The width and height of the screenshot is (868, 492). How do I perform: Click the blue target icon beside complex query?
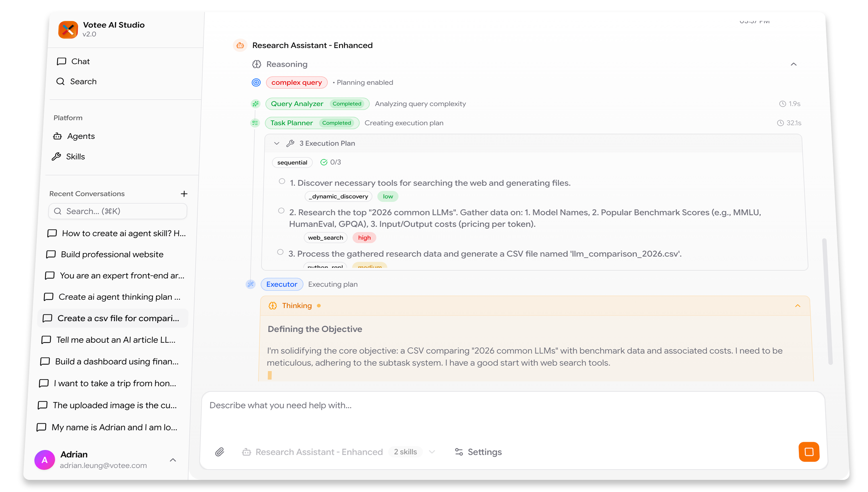[x=256, y=83]
